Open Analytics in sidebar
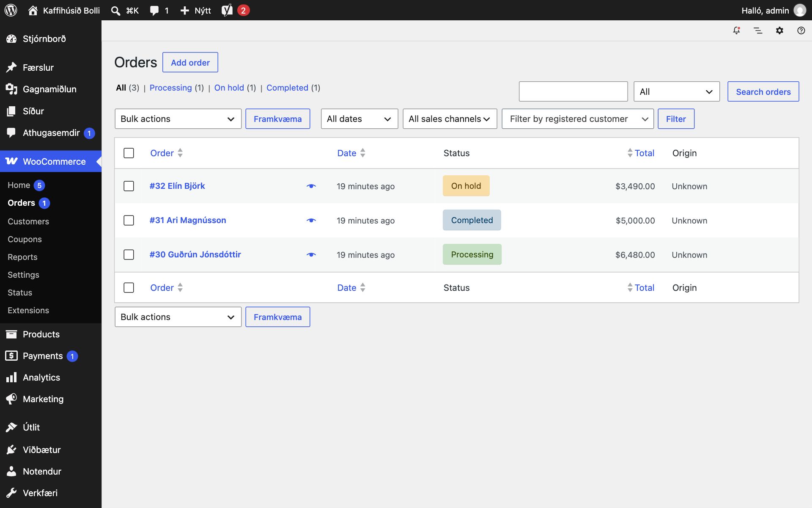 pos(51,377)
